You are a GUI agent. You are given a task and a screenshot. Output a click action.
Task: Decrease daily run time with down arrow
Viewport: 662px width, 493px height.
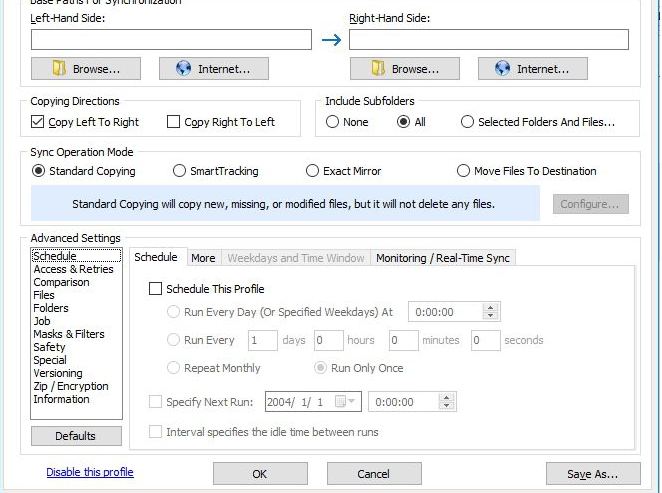(490, 316)
